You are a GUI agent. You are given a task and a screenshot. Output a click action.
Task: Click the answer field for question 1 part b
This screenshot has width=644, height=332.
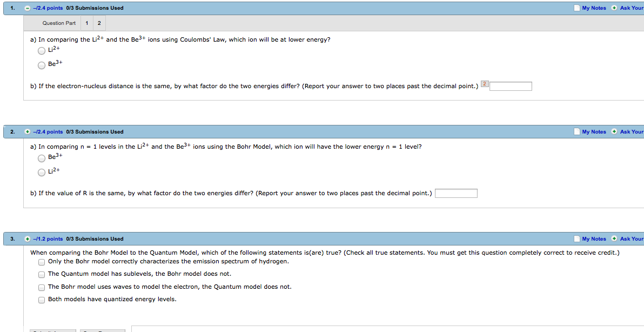tap(511, 87)
